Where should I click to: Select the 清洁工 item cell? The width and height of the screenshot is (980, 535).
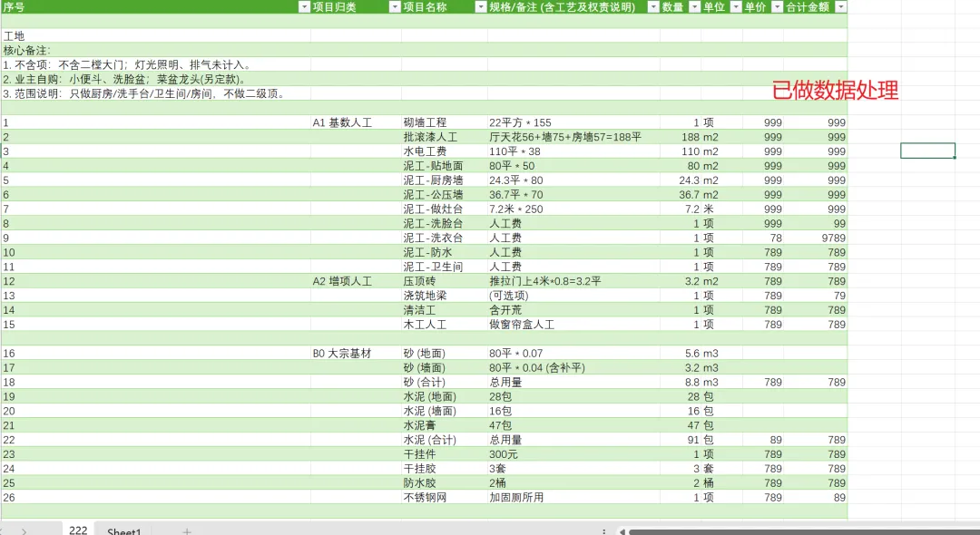click(445, 309)
